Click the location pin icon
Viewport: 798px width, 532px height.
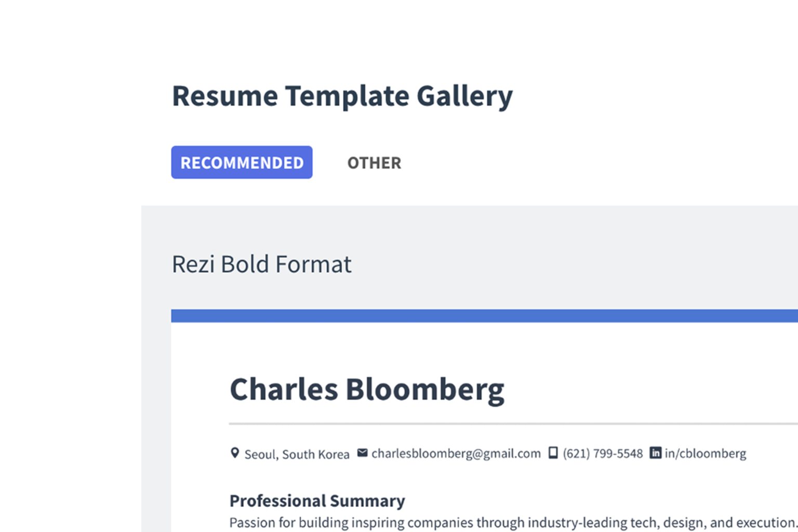(235, 453)
